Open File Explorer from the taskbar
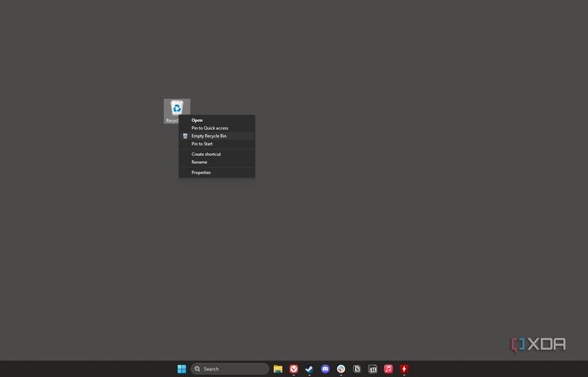 point(278,368)
